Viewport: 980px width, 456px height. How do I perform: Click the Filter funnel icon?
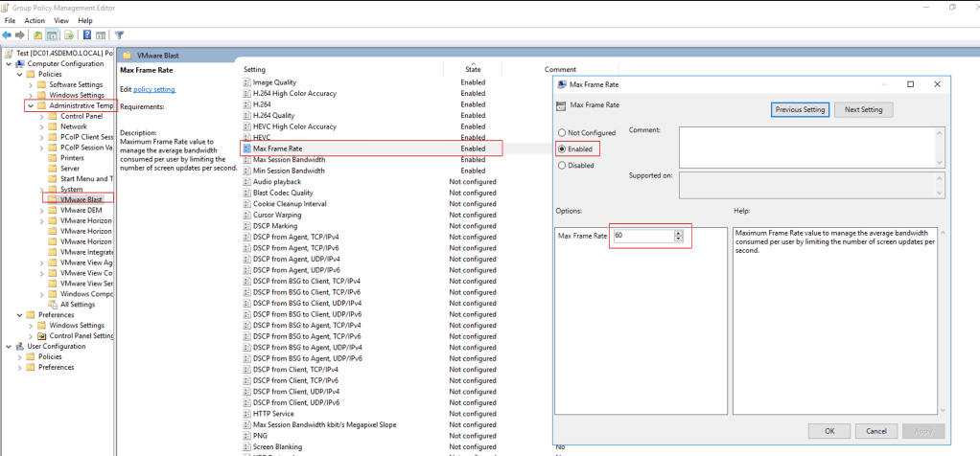pyautogui.click(x=119, y=35)
